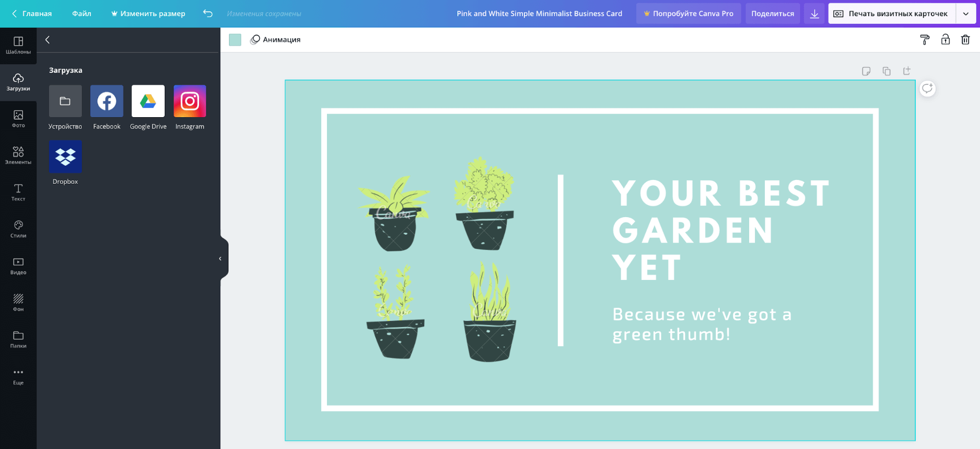Expand the print business cards dropdown arrow
Image resolution: width=980 pixels, height=449 pixels.
(x=966, y=14)
